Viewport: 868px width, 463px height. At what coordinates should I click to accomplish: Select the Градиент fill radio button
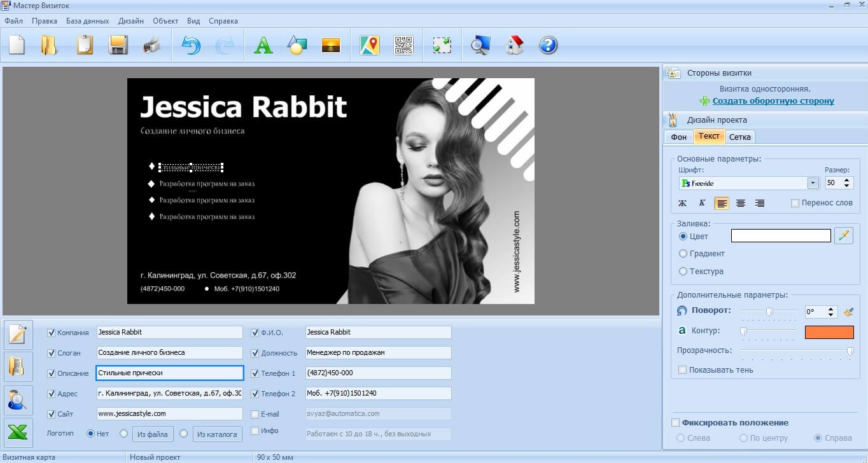pyautogui.click(x=683, y=253)
